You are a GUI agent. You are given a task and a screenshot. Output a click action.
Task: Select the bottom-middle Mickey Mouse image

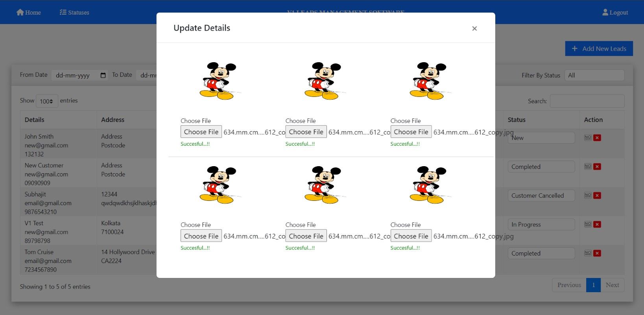325,185
